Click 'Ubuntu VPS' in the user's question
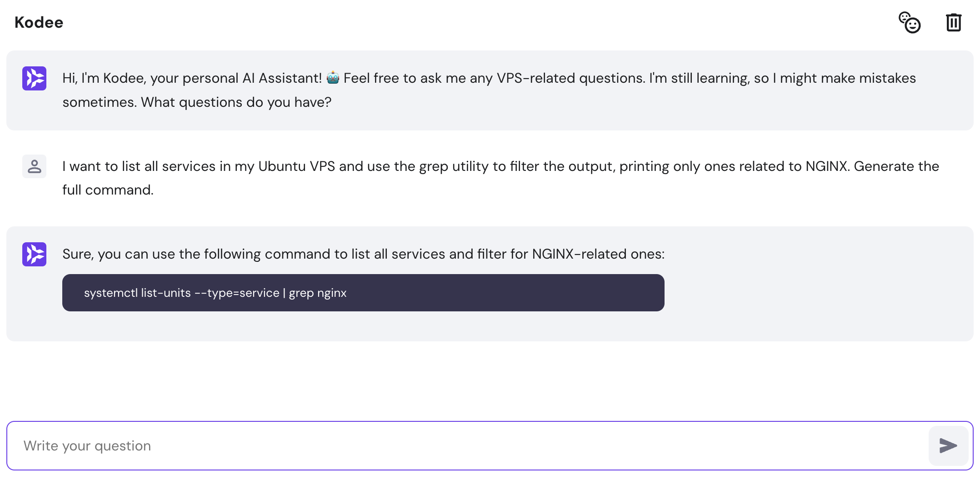980x480 pixels. [x=296, y=166]
